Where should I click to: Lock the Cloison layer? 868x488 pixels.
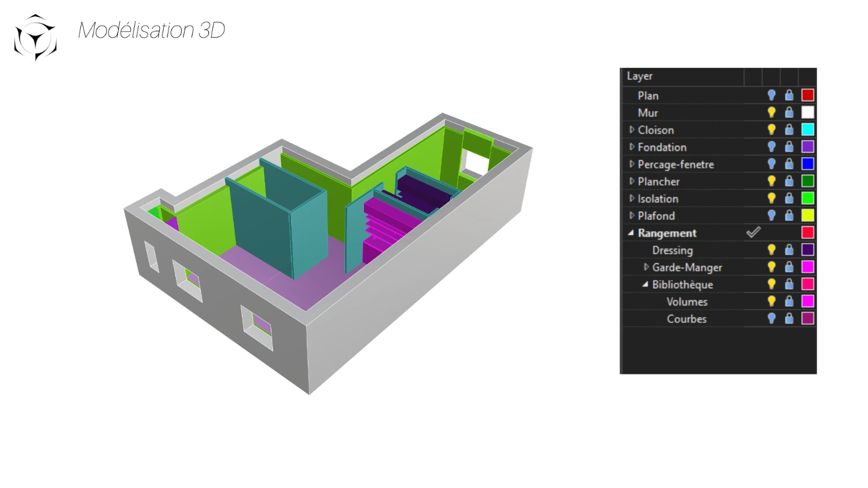point(789,130)
